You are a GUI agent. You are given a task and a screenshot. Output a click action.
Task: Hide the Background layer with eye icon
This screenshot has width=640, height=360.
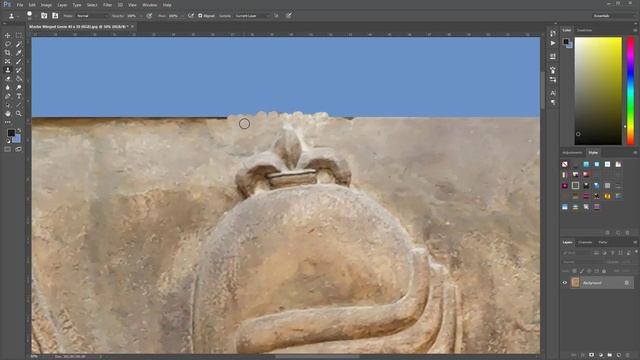tap(565, 282)
